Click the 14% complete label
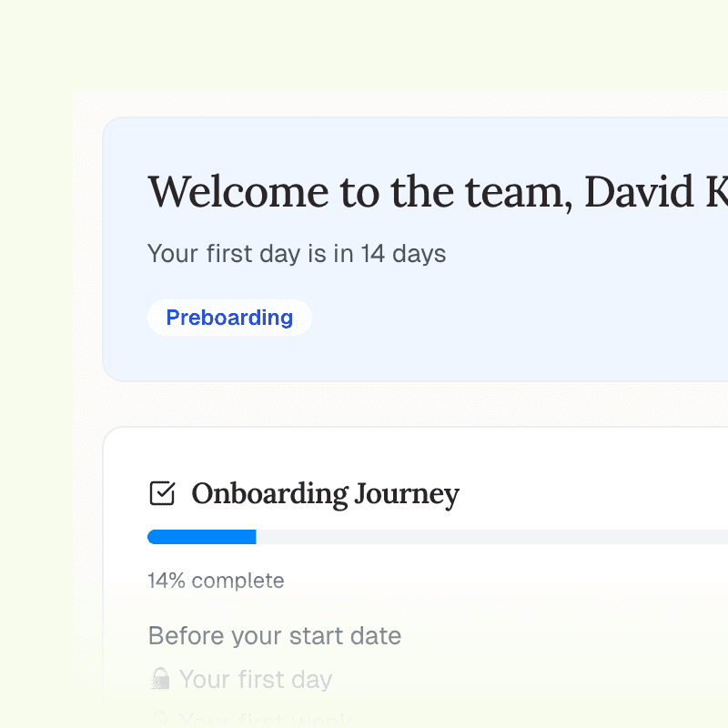This screenshot has width=728, height=728. coord(216,581)
